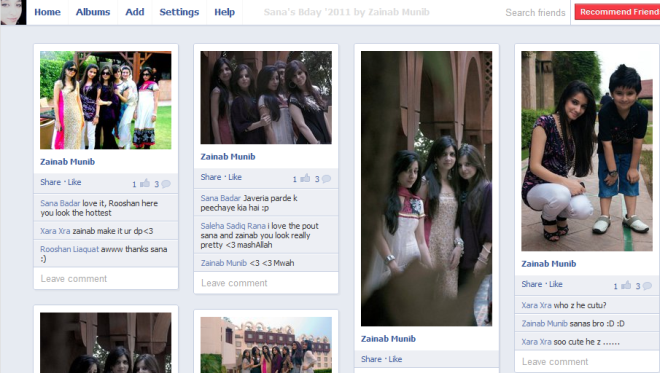
Task: Click Zainab Munib name under arches photo
Action: coord(388,339)
